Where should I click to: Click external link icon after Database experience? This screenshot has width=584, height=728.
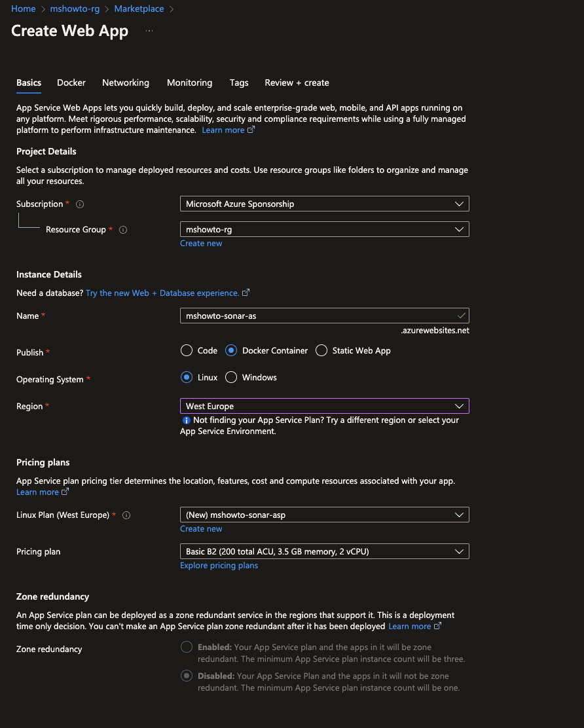coord(246,293)
